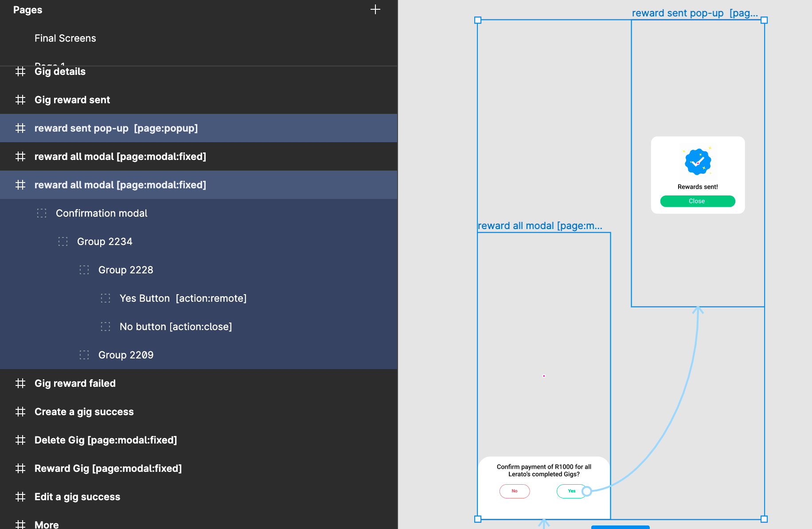Select the Group 2234 layer

199,241
